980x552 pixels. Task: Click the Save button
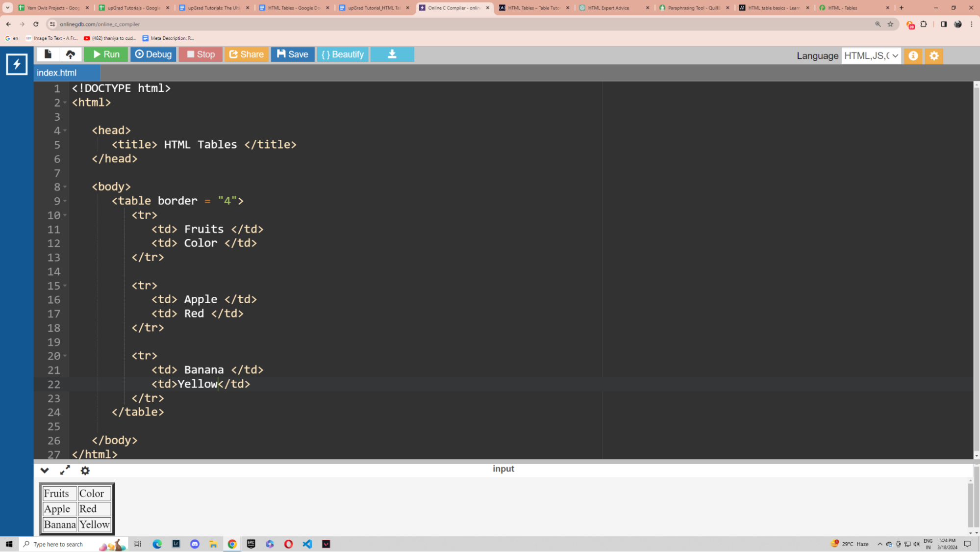click(293, 54)
